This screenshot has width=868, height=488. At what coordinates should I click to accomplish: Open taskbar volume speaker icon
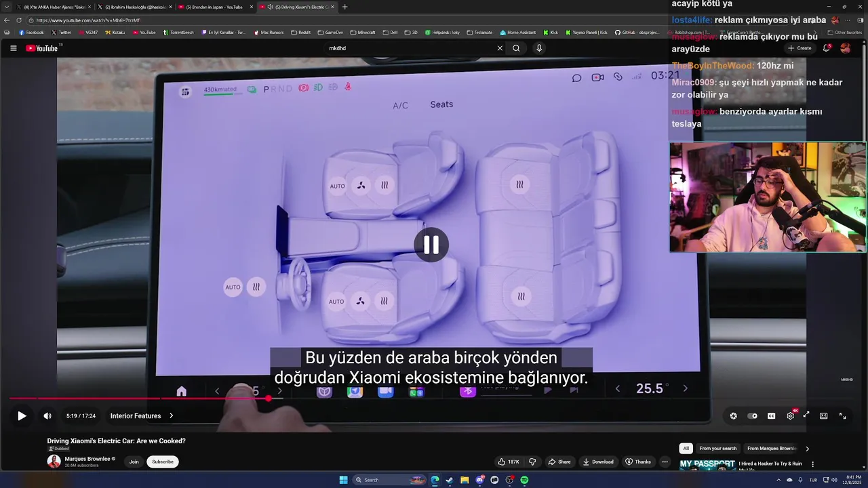tap(834, 480)
